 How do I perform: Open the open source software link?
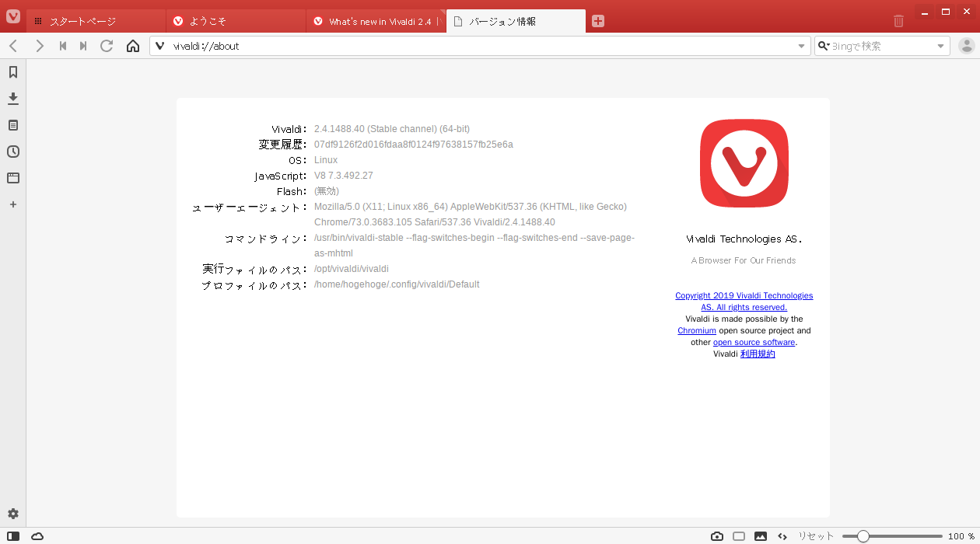[754, 342]
